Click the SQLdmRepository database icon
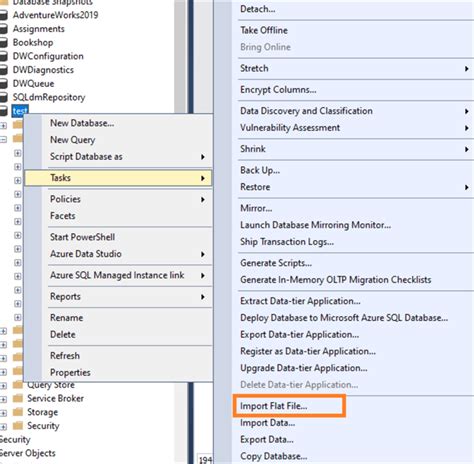This screenshot has height=464, width=474. [x=3, y=97]
